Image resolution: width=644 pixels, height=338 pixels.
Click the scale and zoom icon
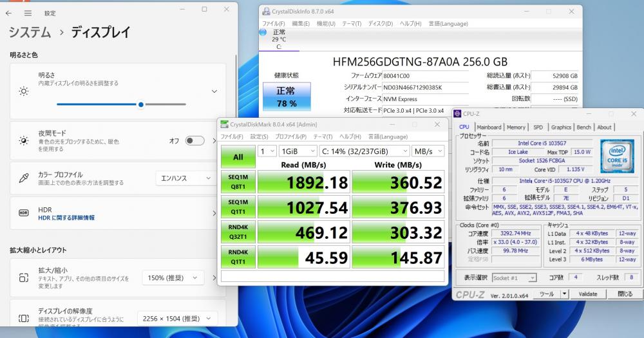click(x=24, y=278)
